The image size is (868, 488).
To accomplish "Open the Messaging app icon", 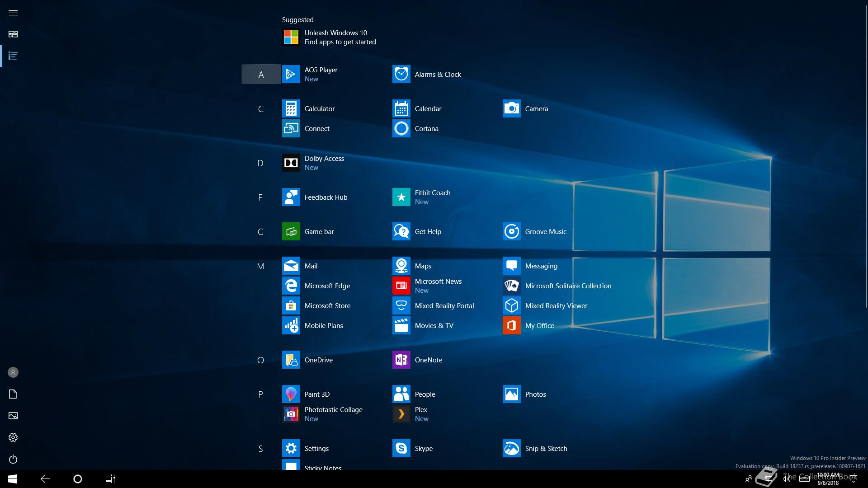I will pos(511,266).
